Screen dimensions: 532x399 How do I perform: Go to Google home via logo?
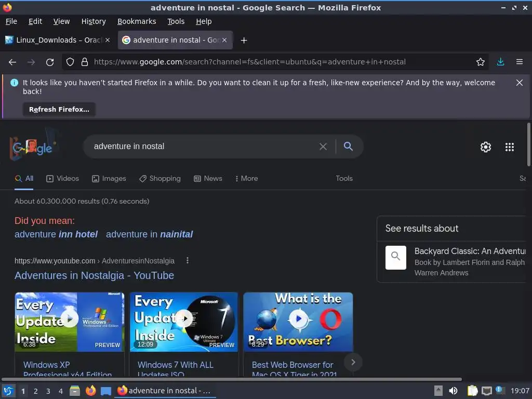[33, 147]
